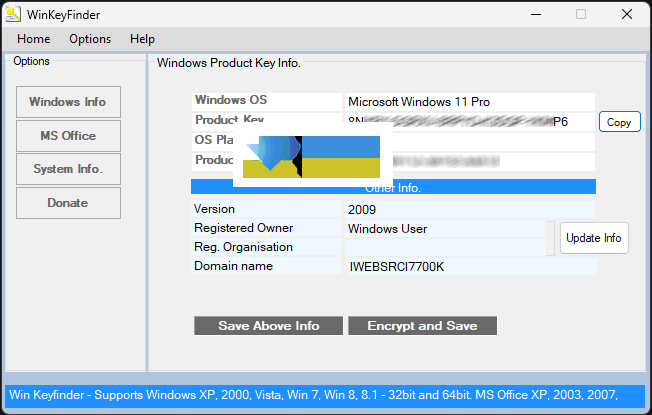Viewport: 652px width, 415px height.
Task: Click Encrypt and Save
Action: [x=422, y=326]
